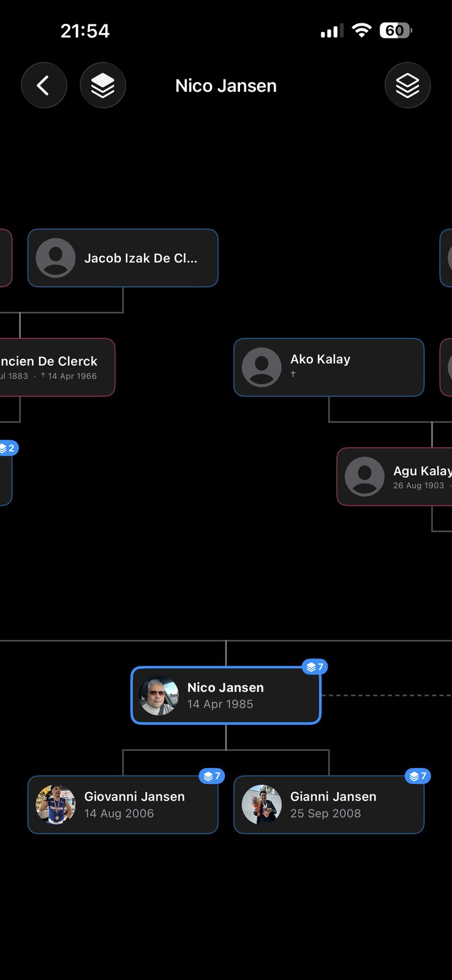
Task: Open the filled layers icon beside back button
Action: [103, 86]
